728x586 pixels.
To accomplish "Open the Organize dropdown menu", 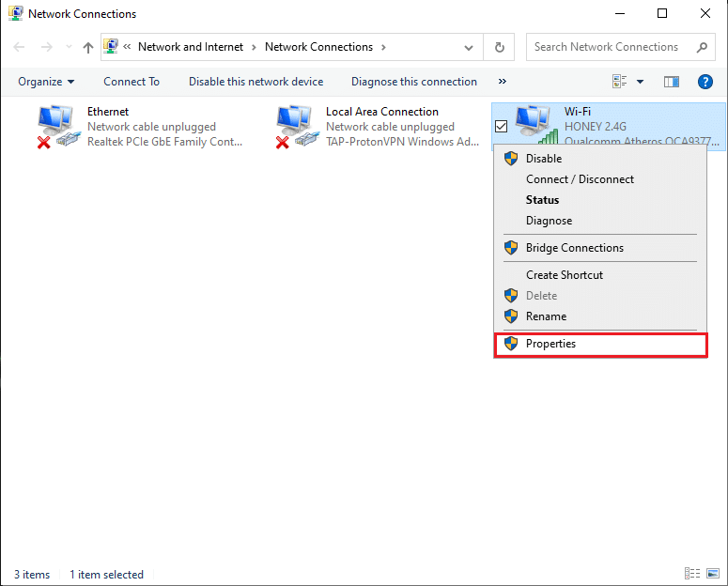I will point(46,82).
